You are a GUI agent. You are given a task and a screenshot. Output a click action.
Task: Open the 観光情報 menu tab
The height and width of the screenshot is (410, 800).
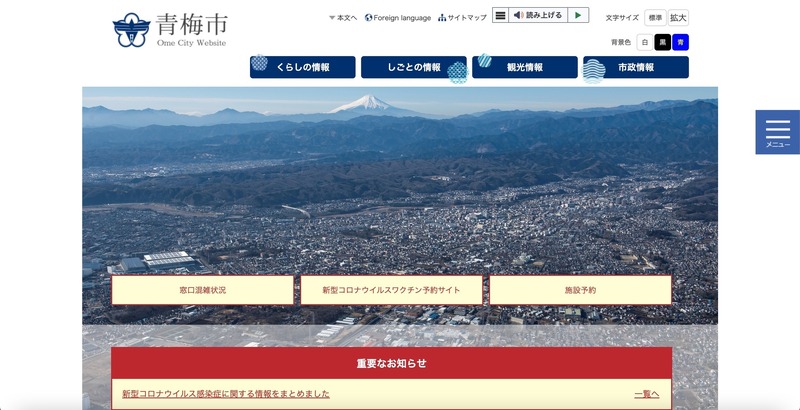point(525,67)
